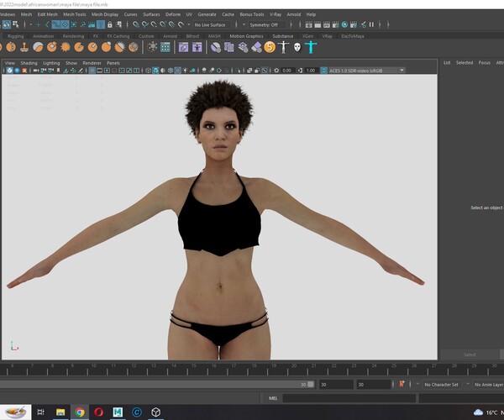The height and width of the screenshot is (420, 504).
Task: Click the orbit particles shelf icon
Action: pos(152,47)
